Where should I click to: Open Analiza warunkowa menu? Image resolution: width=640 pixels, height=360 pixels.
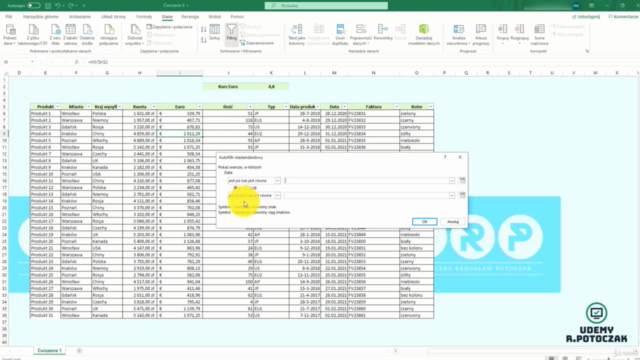[x=458, y=35]
